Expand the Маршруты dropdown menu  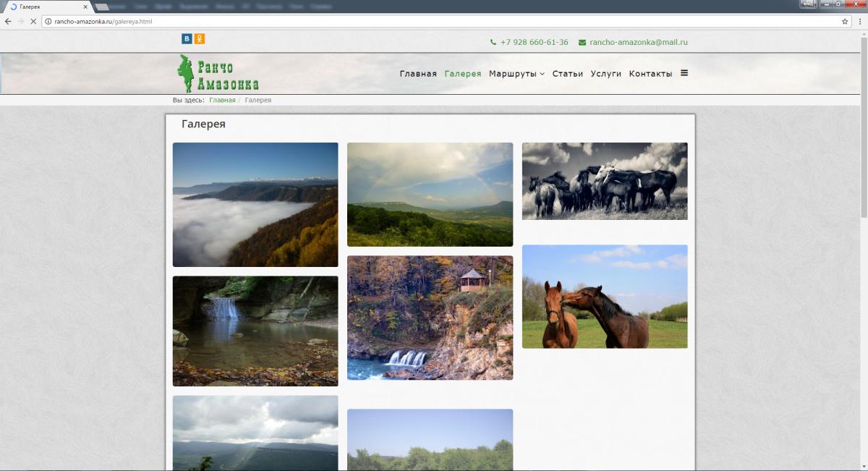516,74
